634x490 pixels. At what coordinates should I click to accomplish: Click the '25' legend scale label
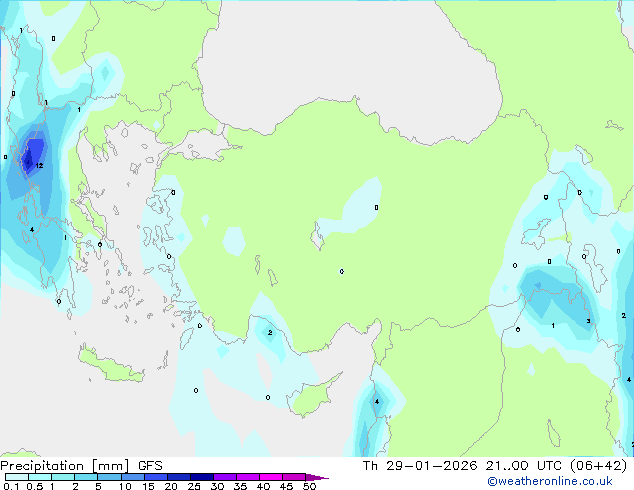(x=194, y=486)
